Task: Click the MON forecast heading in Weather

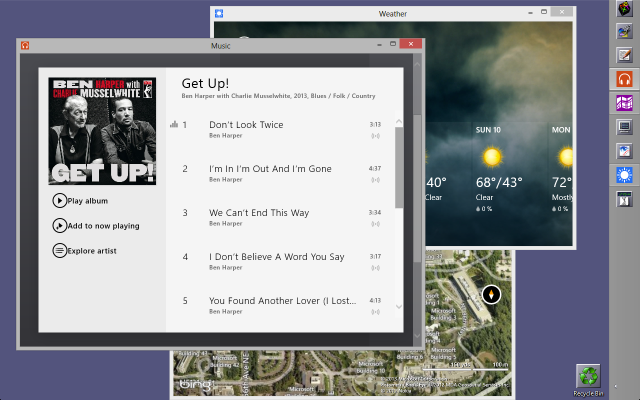Action: (x=562, y=130)
